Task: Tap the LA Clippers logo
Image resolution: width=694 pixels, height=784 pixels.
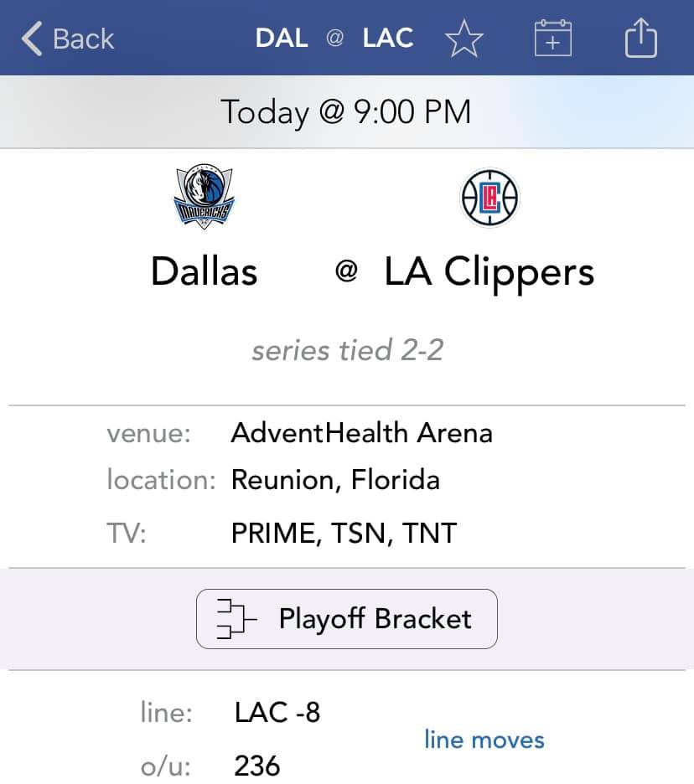Action: coord(489,198)
